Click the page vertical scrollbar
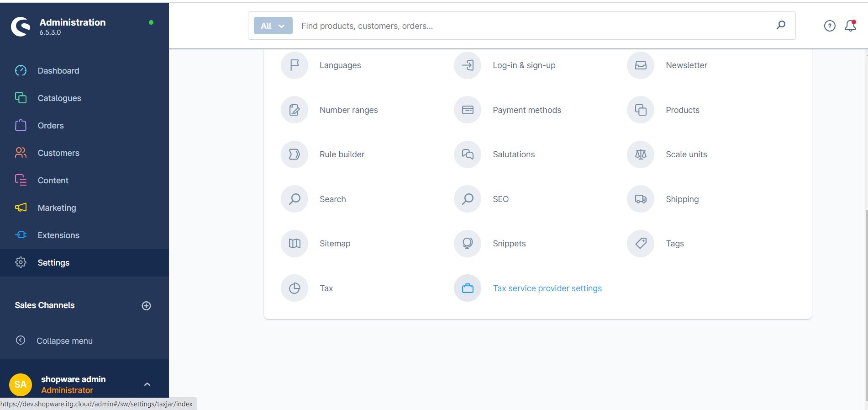This screenshot has width=868, height=410. 866,305
